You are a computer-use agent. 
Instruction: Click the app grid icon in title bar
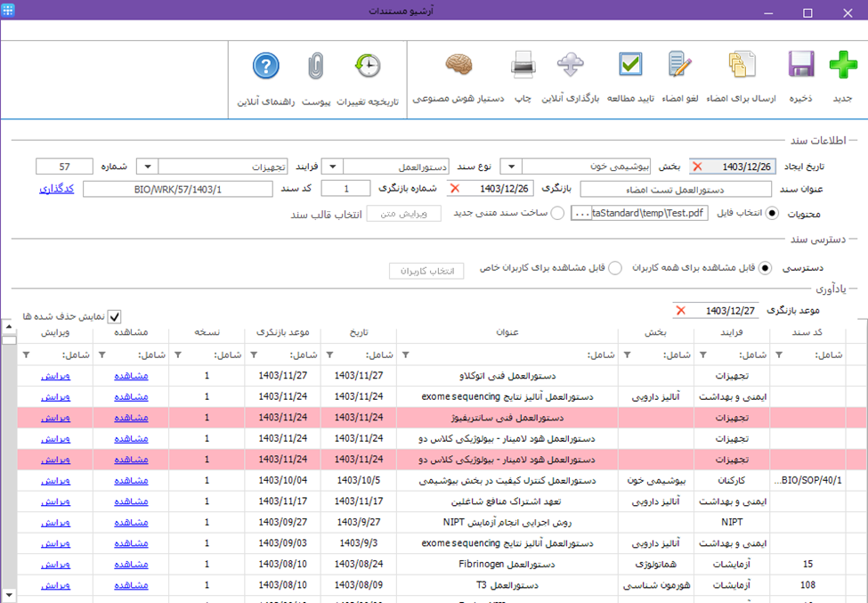tap(8, 10)
